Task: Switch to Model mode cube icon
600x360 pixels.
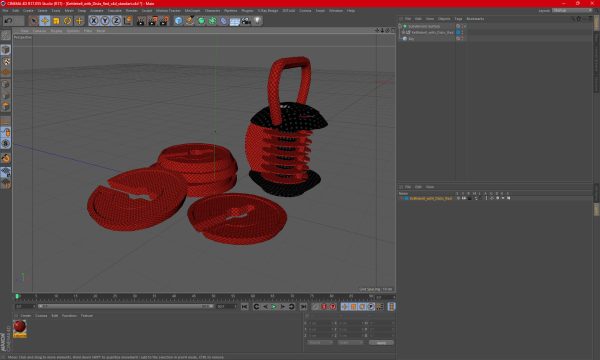Action: (x=6, y=50)
